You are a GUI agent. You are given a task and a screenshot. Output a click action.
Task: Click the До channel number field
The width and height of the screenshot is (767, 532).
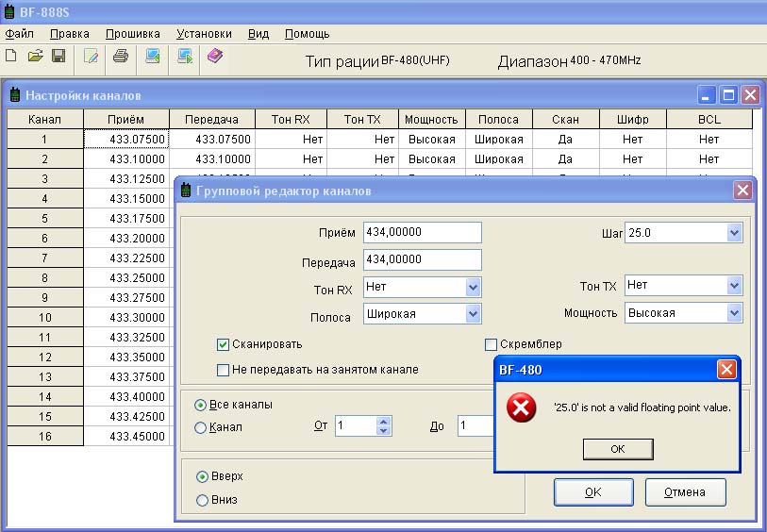[x=475, y=425]
